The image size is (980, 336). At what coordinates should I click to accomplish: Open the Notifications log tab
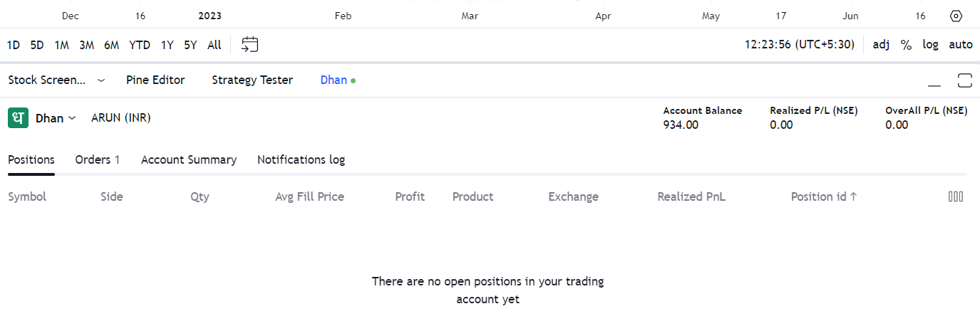click(x=301, y=159)
